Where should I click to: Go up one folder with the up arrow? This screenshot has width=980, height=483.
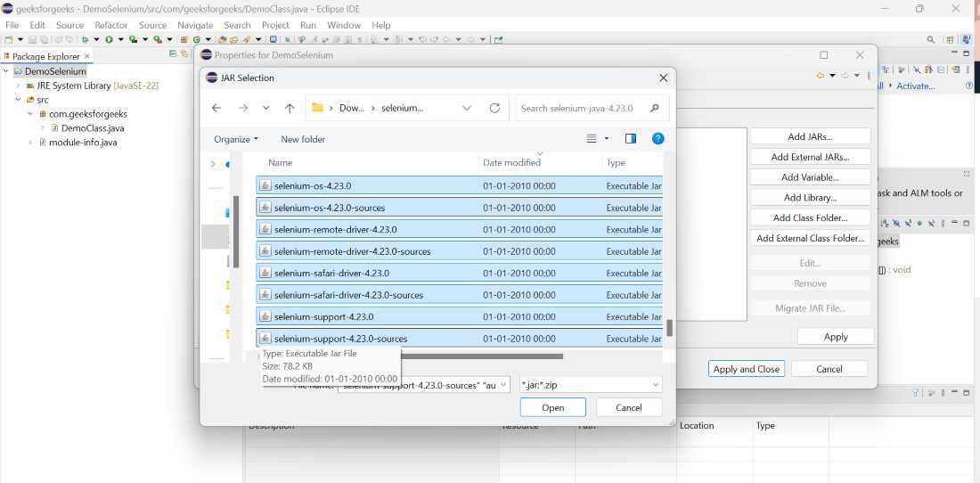tap(290, 108)
